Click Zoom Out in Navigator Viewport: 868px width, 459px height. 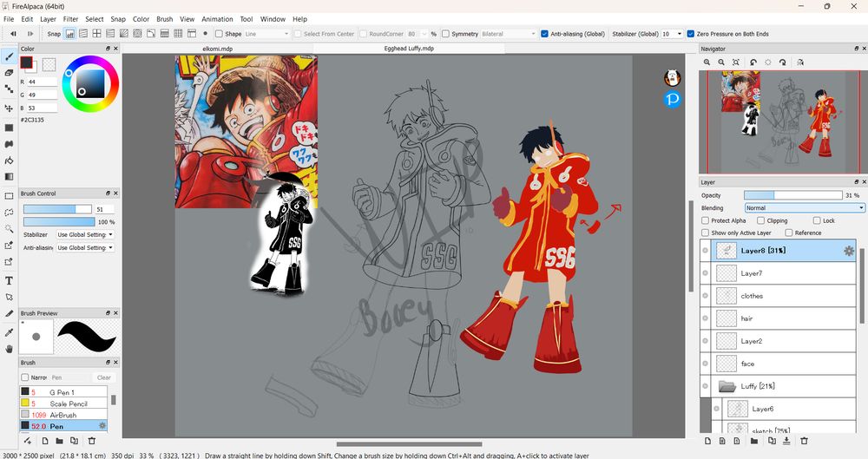click(721, 62)
